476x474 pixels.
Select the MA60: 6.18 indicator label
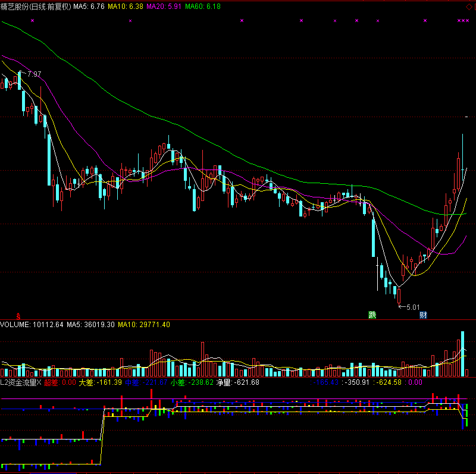203,7
